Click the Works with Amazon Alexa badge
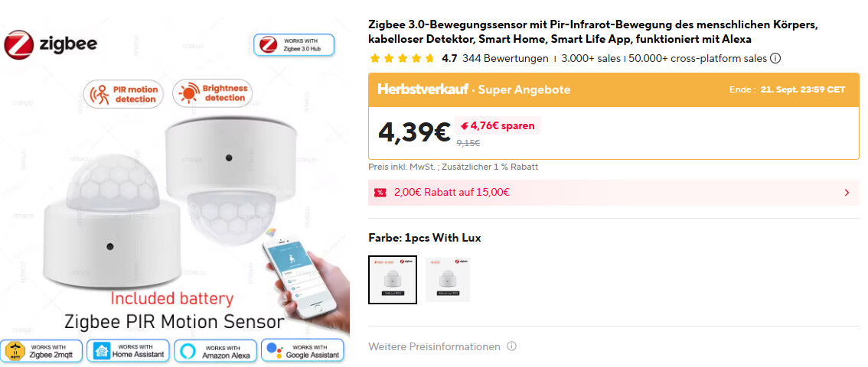This screenshot has width=868, height=367. pos(215,351)
